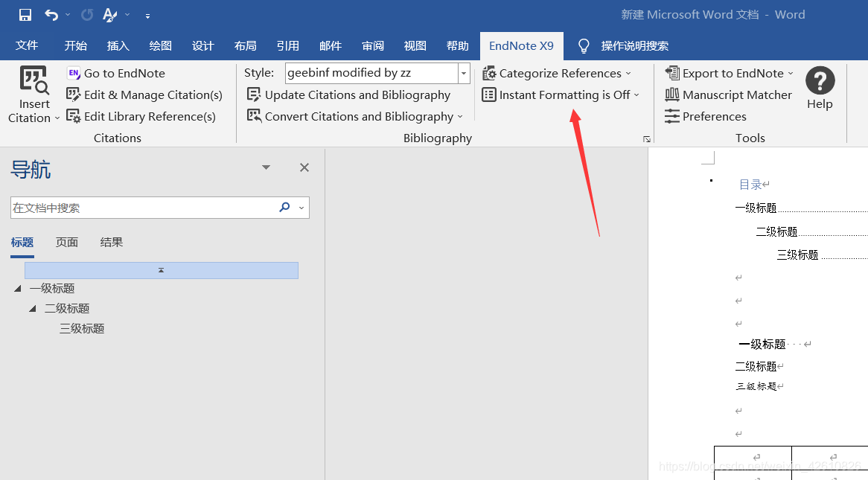The image size is (868, 480).
Task: Open the Categorize References menu
Action: (x=557, y=73)
